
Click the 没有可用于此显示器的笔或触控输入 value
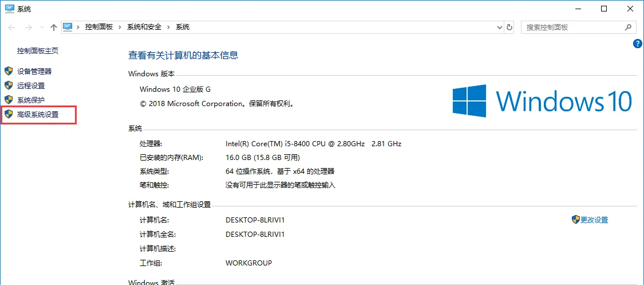click(280, 185)
